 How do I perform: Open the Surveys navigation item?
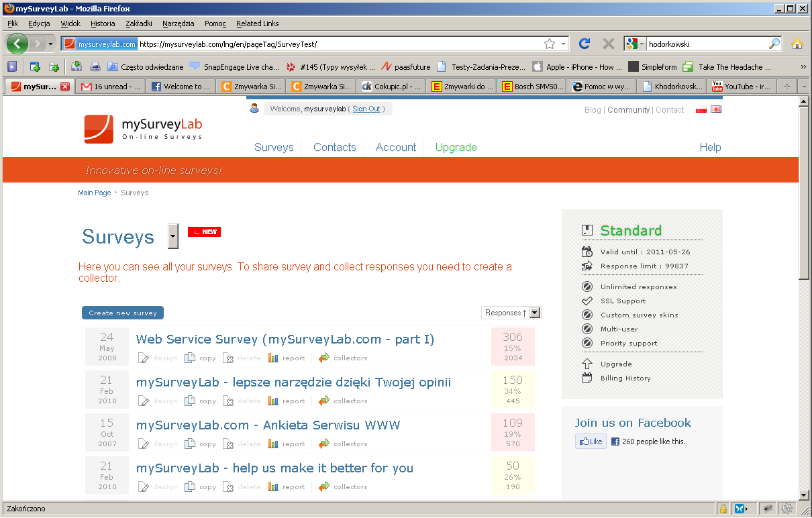click(x=274, y=148)
